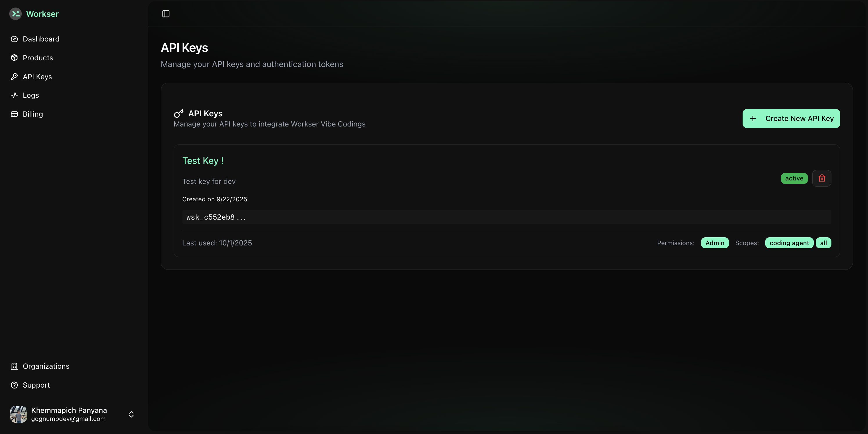Toggle the active status badge
The height and width of the screenshot is (434, 868).
click(794, 178)
